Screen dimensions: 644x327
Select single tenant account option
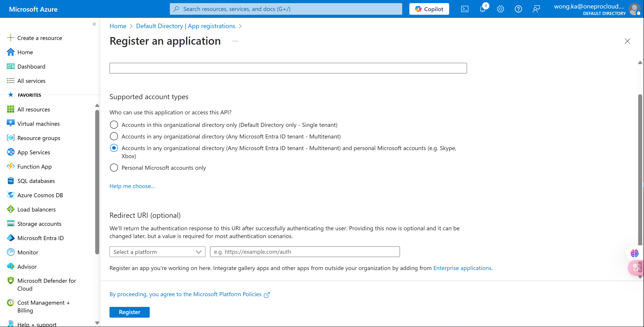pyautogui.click(x=114, y=125)
